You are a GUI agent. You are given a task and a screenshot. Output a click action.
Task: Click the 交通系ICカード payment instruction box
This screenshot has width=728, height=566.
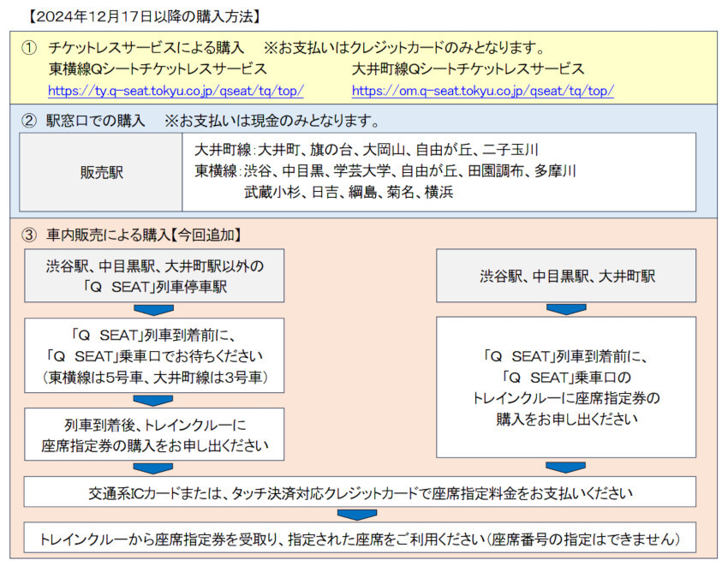tap(361, 493)
